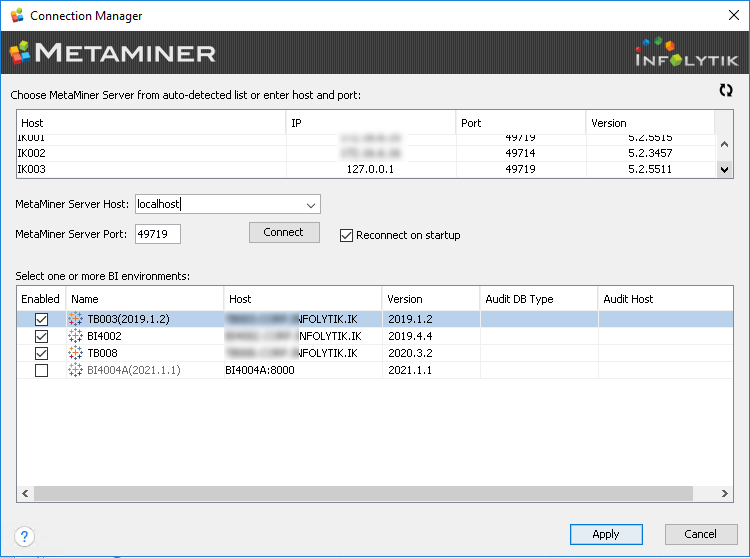
Task: Select the IK002 server row
Action: tap(366, 153)
